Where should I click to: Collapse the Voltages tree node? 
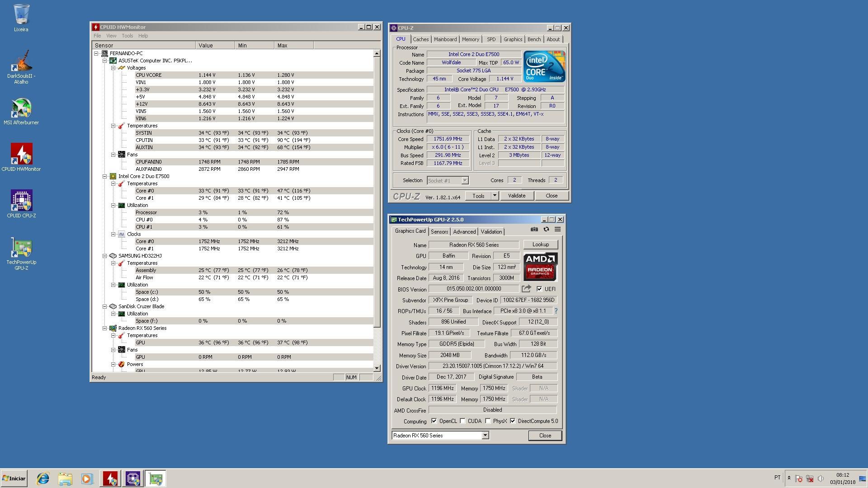[x=113, y=68]
